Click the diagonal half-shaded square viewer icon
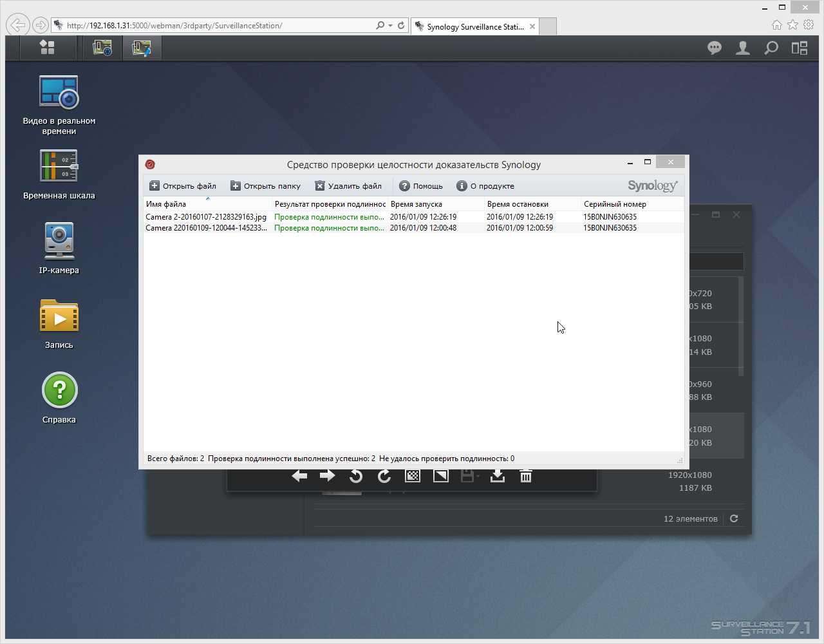 441,476
